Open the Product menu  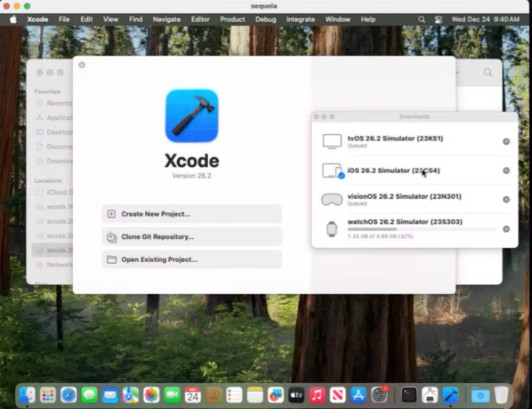(x=232, y=19)
